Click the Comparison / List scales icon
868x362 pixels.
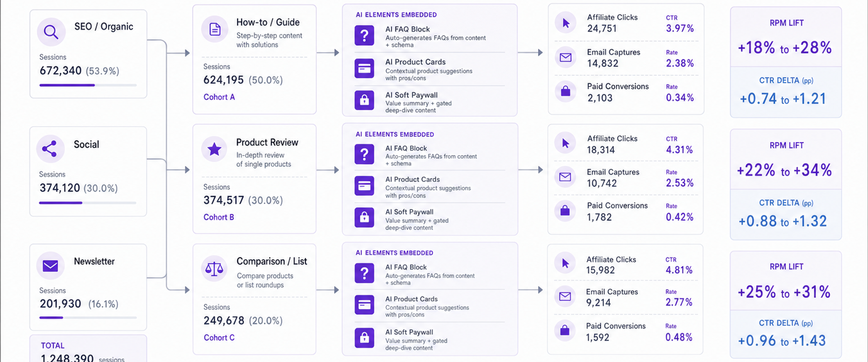point(214,269)
